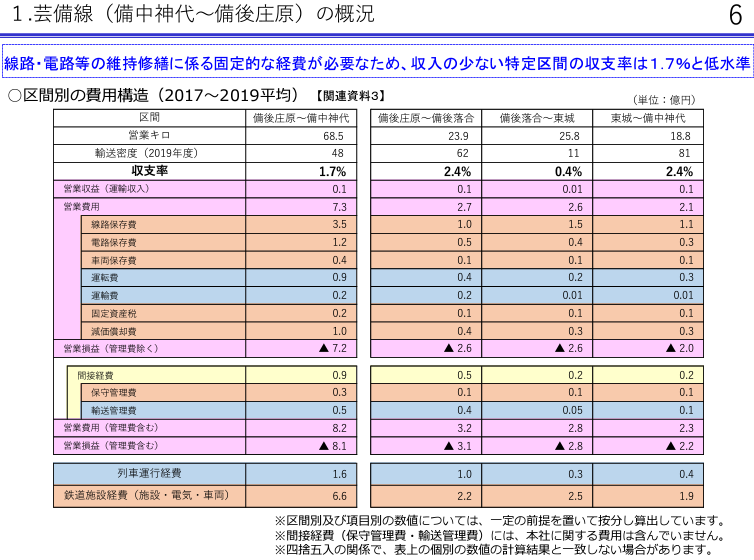Click the '電路保存費' row label
754x560 pixels.
(114, 242)
